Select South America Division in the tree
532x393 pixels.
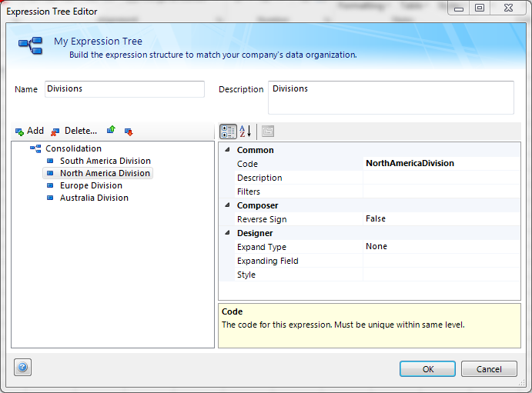[x=105, y=161]
